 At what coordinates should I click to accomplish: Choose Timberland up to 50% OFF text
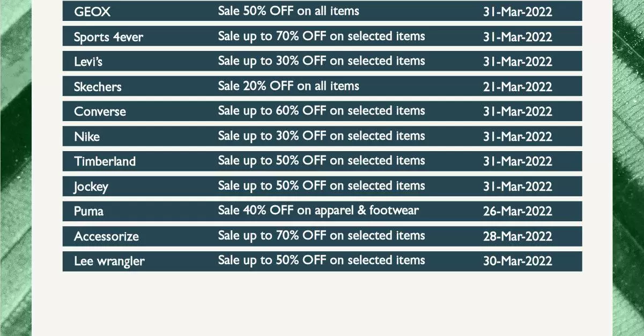(322, 161)
